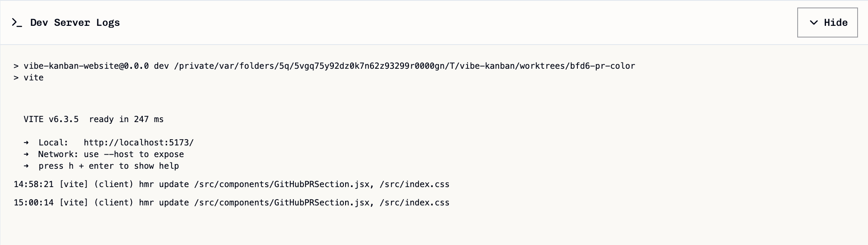
Task: Click the arrow icon before Network
Action: [x=26, y=154]
